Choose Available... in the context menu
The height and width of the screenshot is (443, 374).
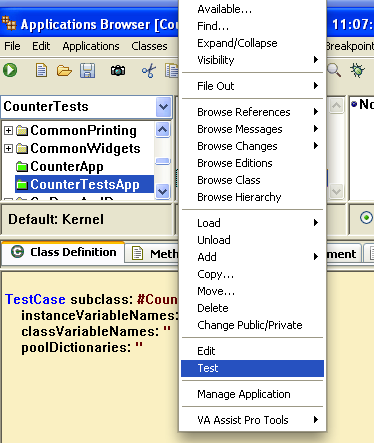pos(252,9)
